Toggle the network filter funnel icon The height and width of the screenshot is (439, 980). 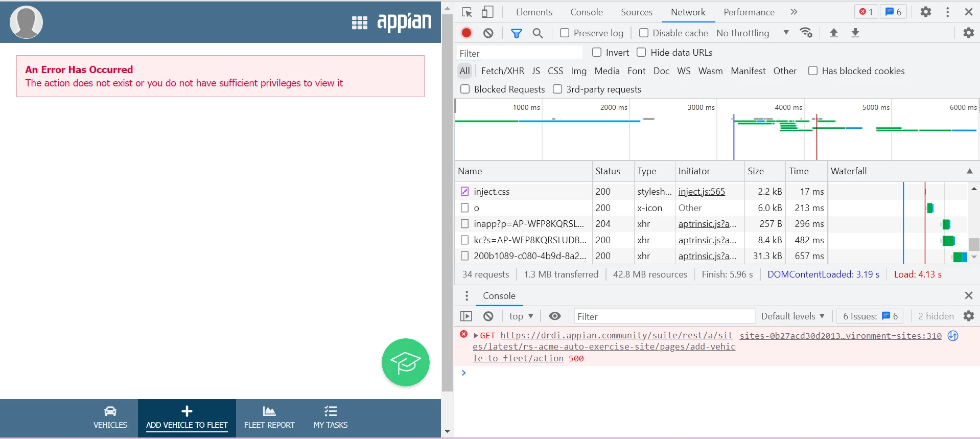click(x=517, y=33)
